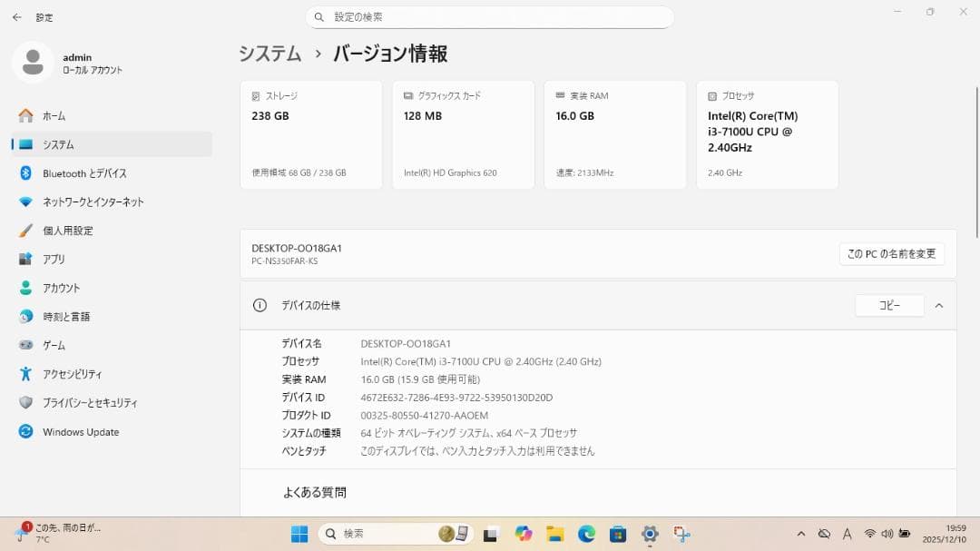This screenshot has height=551, width=980.
Task: Open Copilot from the taskbar
Action: pyautogui.click(x=522, y=534)
